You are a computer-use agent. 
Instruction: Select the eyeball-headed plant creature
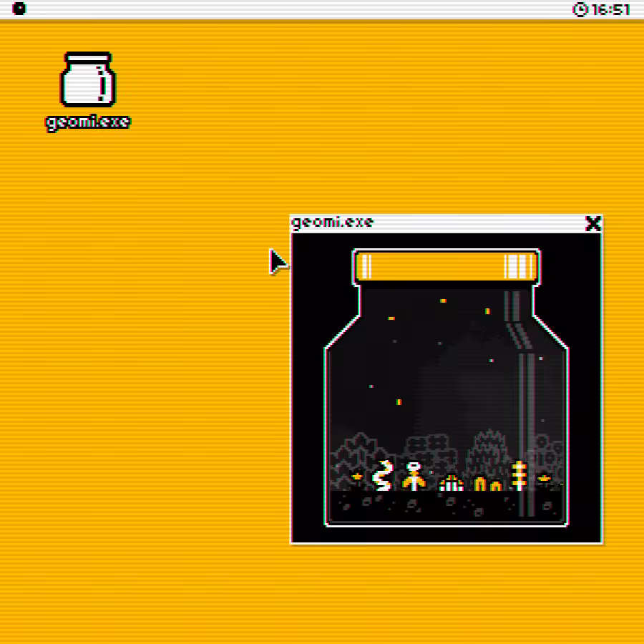click(414, 476)
